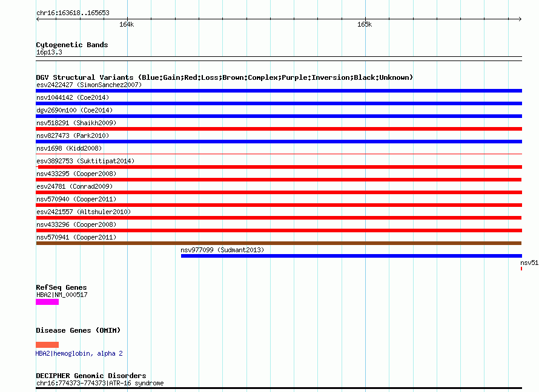This screenshot has width=539, height=392.
Task: Open the HBA2|hemoglobin, alpha 2 link
Action: [x=79, y=353]
